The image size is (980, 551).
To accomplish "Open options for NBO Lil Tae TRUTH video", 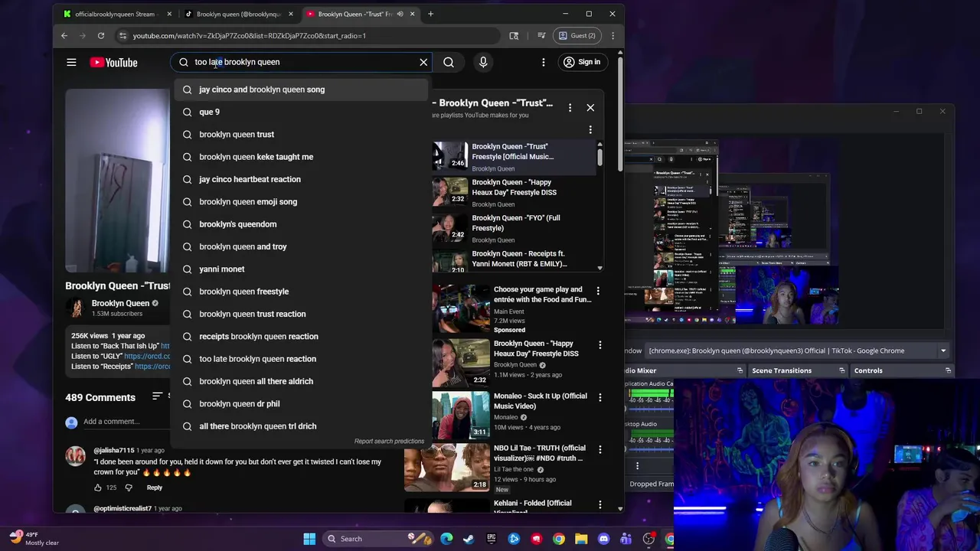I will (x=599, y=449).
